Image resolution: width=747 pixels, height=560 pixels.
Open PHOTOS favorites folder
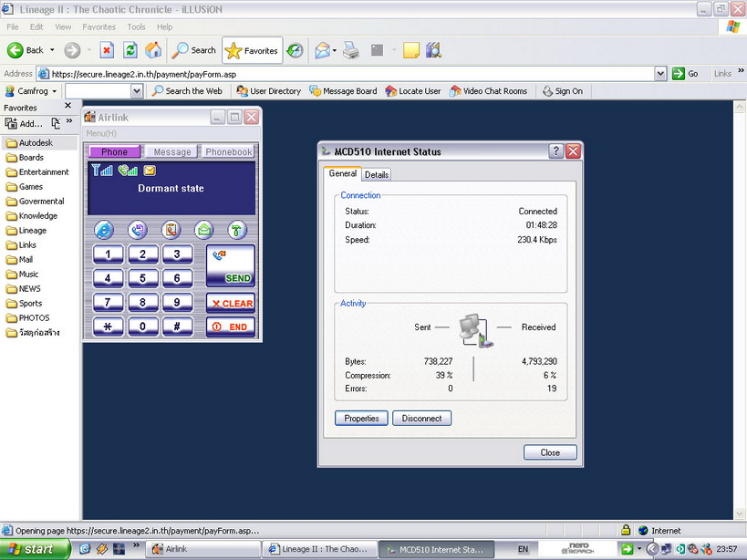click(x=28, y=318)
